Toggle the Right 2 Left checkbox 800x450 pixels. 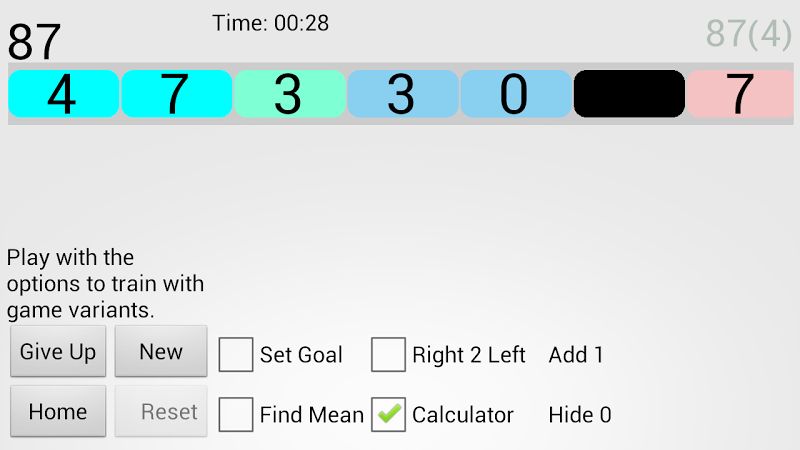388,354
